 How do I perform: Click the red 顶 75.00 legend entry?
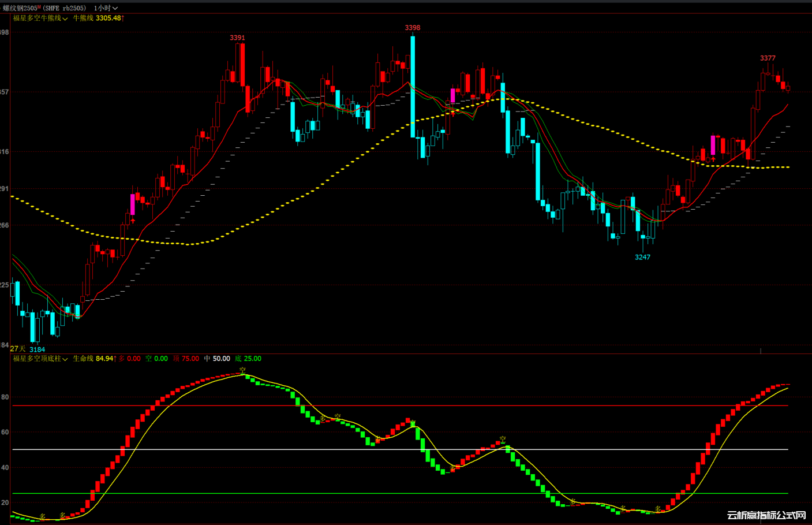point(186,359)
